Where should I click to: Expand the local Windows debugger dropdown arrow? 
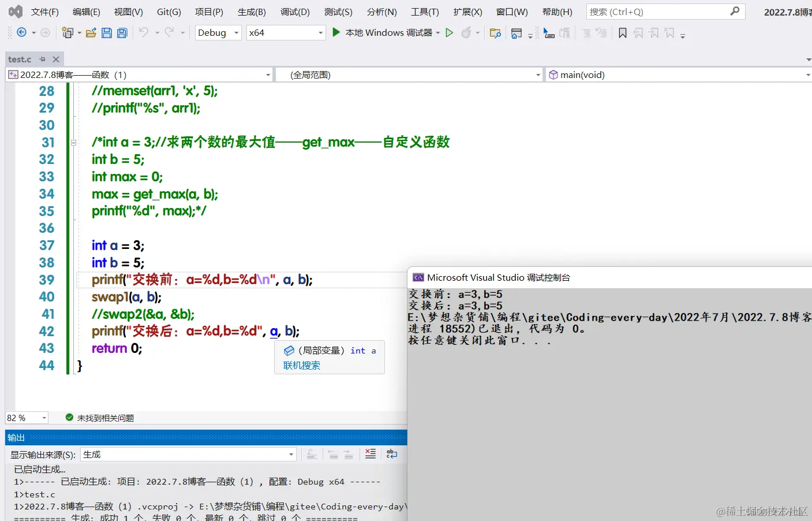[438, 33]
